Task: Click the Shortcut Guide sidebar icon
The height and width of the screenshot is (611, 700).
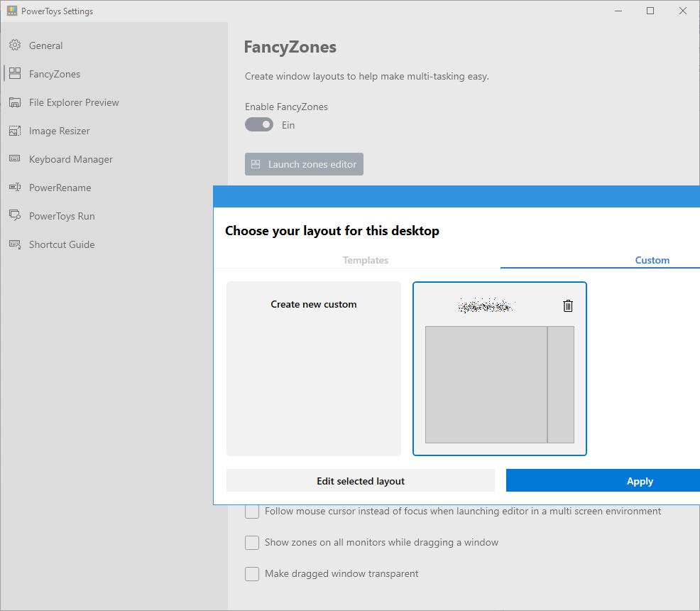Action: tap(15, 244)
